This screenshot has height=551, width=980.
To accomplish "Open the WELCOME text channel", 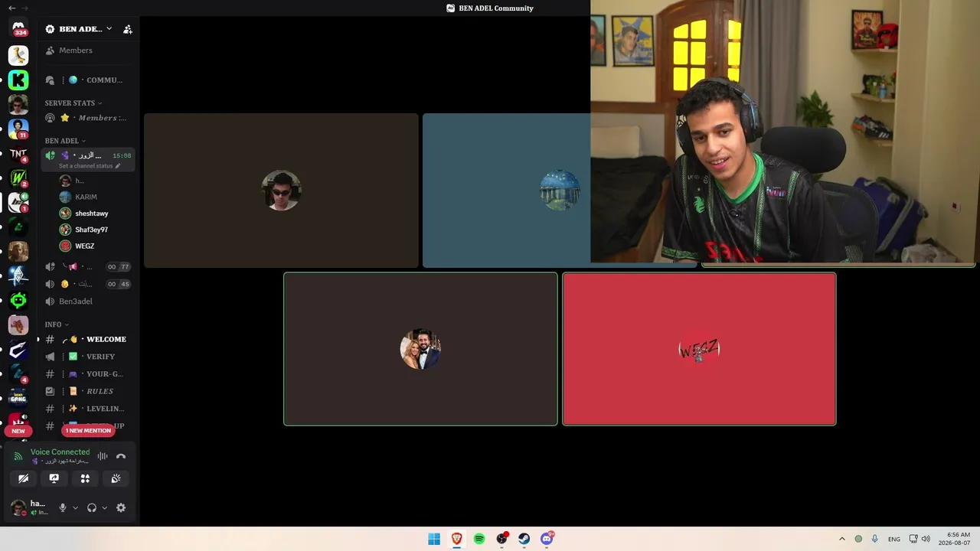I will point(88,339).
